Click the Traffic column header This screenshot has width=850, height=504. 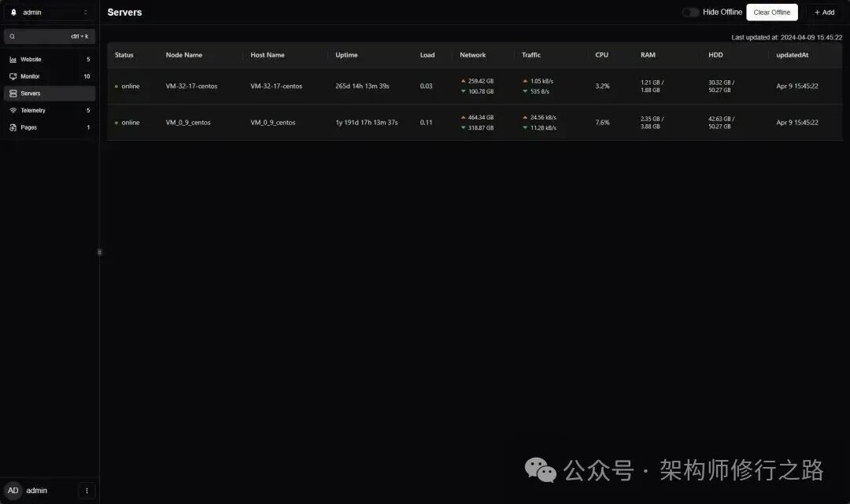[531, 55]
